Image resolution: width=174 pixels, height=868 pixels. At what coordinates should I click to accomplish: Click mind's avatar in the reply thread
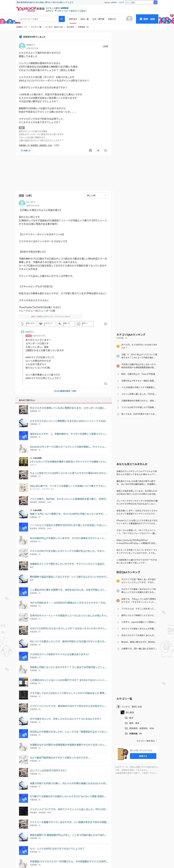coord(23,332)
